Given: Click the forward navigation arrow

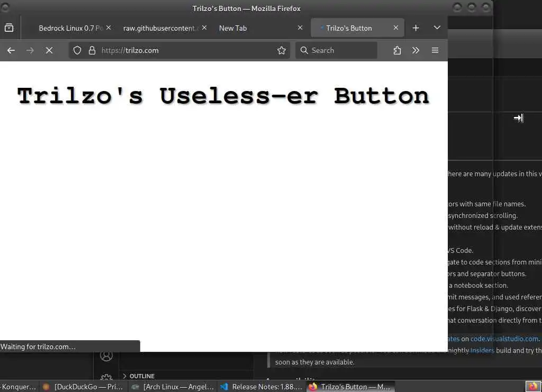Looking at the screenshot, I should click(x=30, y=50).
